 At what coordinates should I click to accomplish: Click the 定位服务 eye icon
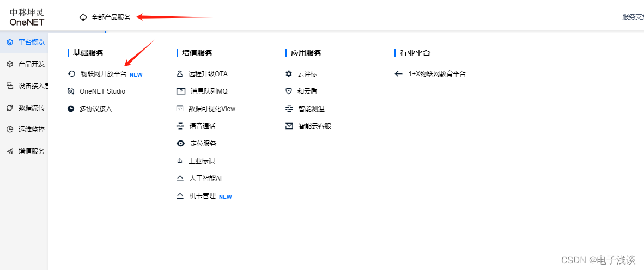[180, 144]
